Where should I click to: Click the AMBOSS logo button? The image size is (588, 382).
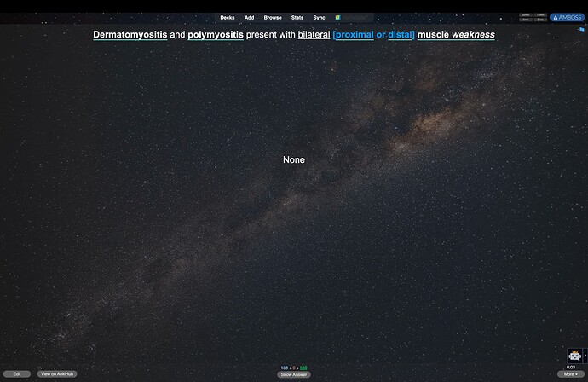click(567, 17)
